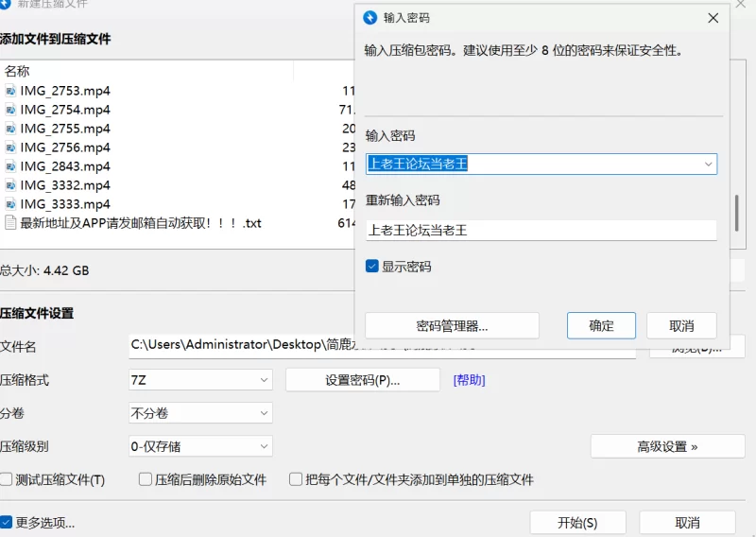Click the 开始(S) button
Image resolution: width=756 pixels, height=537 pixels.
pyautogui.click(x=577, y=523)
